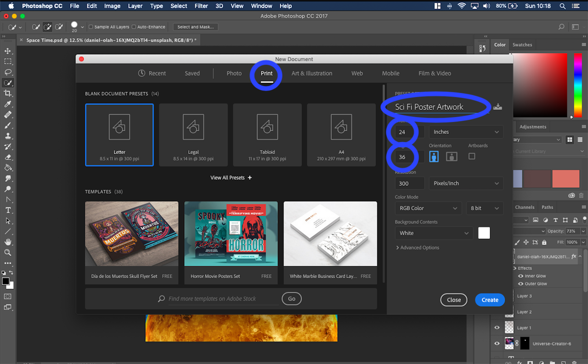Hide the Outer Glow effect
The height and width of the screenshot is (364, 588).
[520, 284]
